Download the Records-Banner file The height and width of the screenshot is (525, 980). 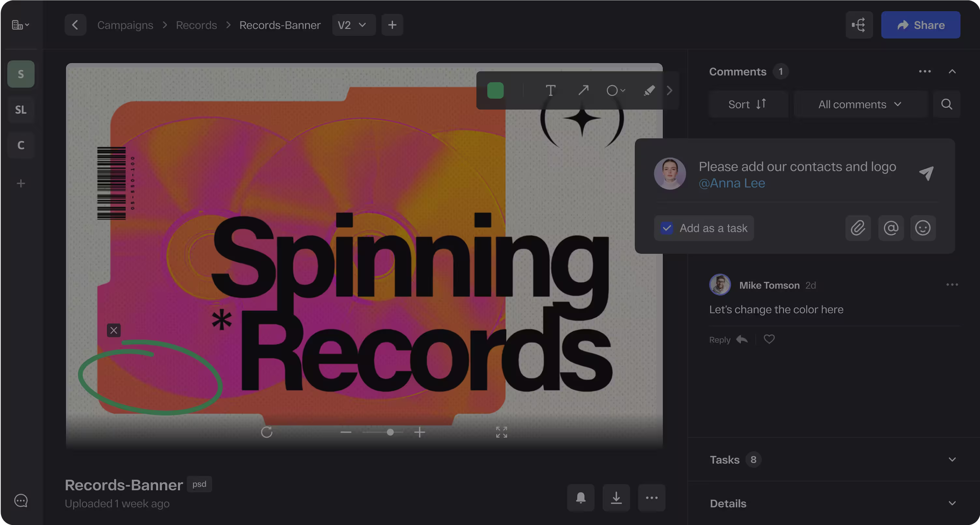616,498
